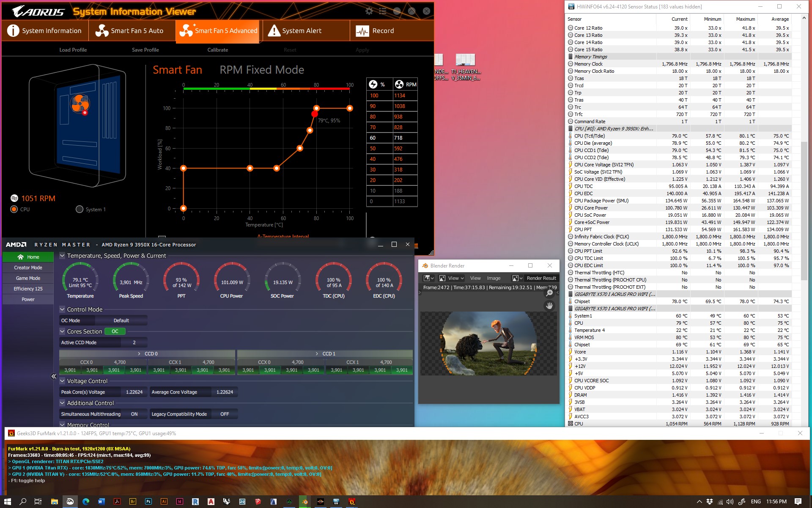This screenshot has width=812, height=508.
Task: Open Photoshop from the taskbar
Action: click(x=148, y=502)
